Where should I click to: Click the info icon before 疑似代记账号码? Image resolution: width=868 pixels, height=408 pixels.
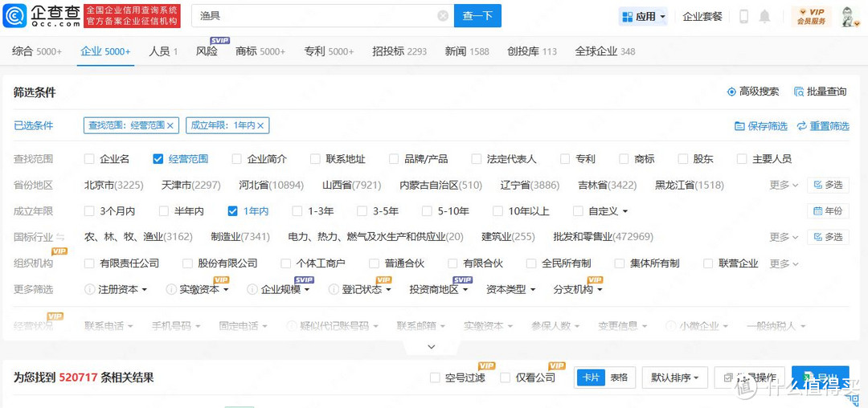(x=291, y=325)
